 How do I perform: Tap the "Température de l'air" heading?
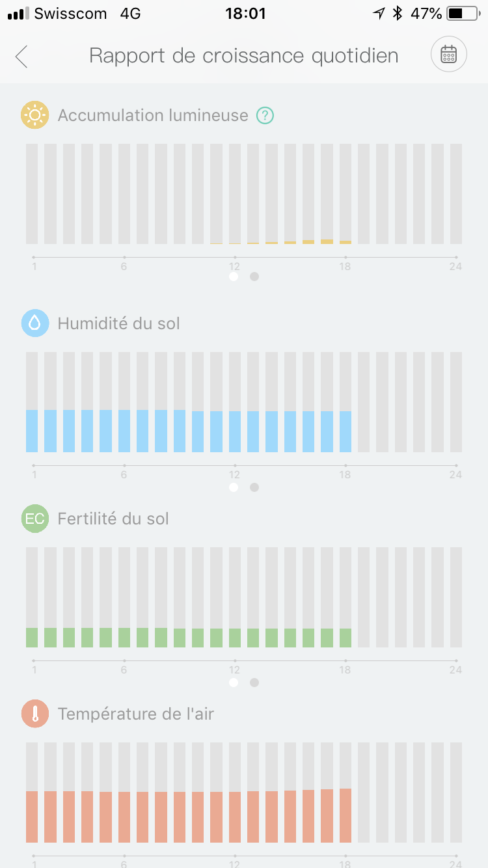coord(135,714)
